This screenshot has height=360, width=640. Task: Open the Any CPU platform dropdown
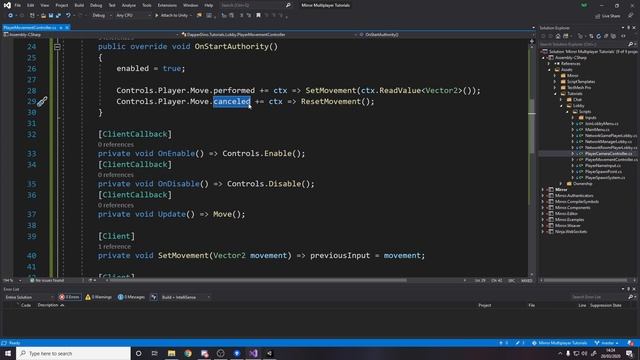tap(133, 16)
